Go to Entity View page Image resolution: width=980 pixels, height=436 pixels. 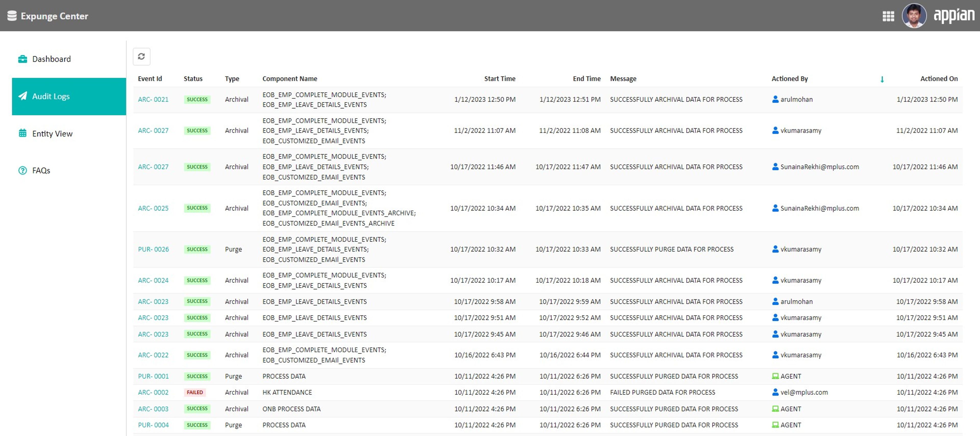pyautogui.click(x=69, y=134)
